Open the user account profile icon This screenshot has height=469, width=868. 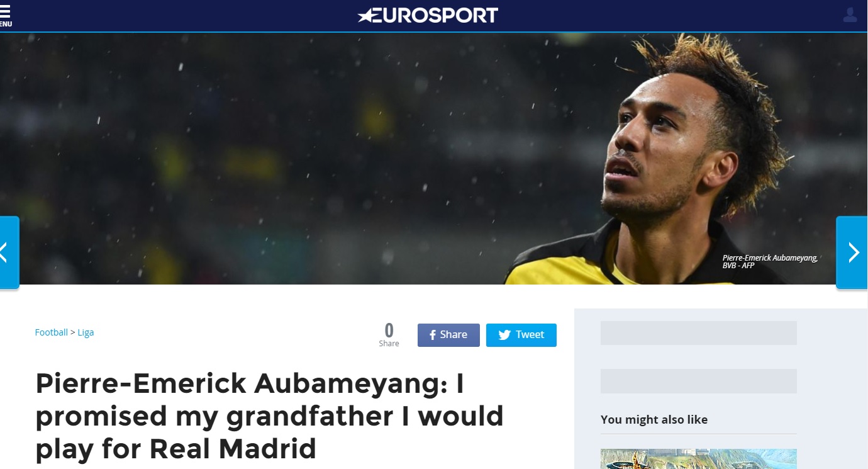[x=850, y=15]
